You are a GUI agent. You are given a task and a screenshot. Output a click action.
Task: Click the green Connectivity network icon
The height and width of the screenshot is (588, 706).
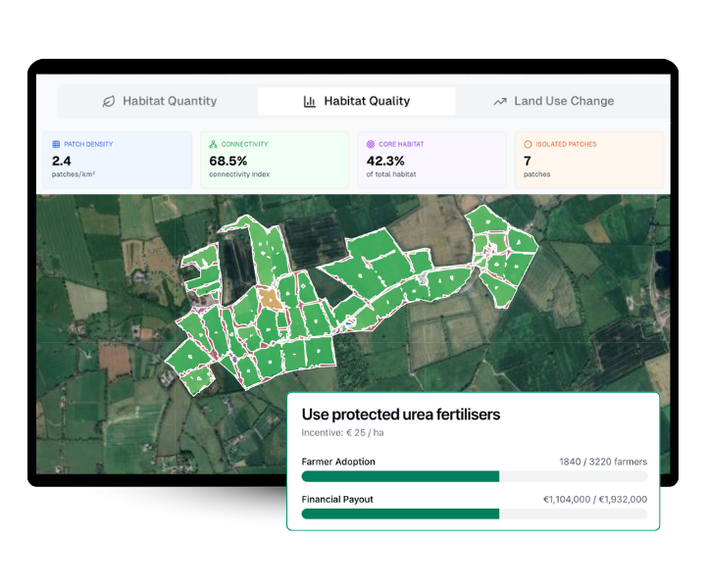coord(213,144)
